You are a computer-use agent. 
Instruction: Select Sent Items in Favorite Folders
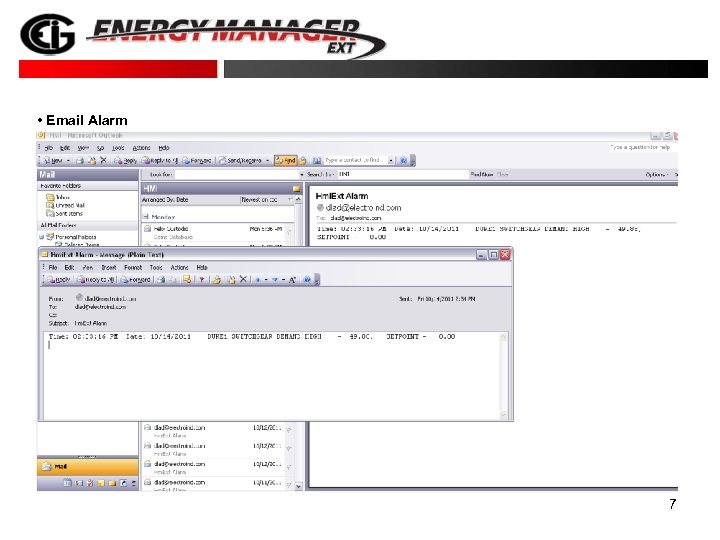pyautogui.click(x=64, y=214)
